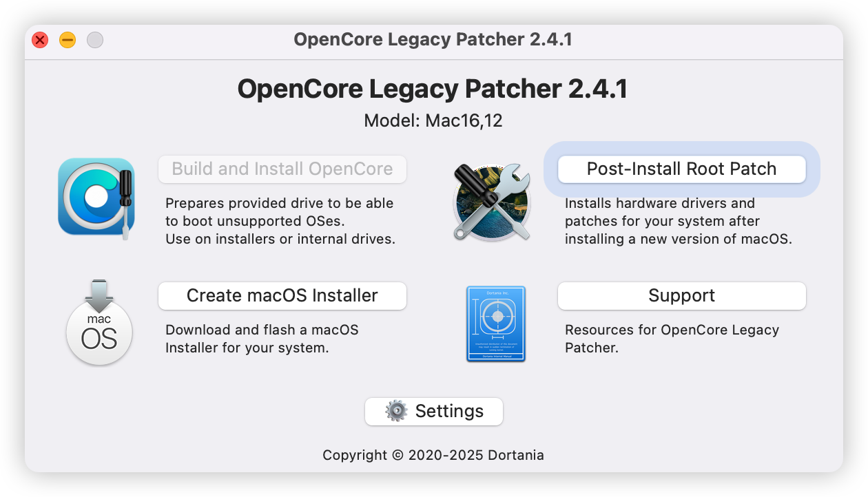Click the Build and Install OpenCore button
The image size is (868, 497).
click(282, 169)
